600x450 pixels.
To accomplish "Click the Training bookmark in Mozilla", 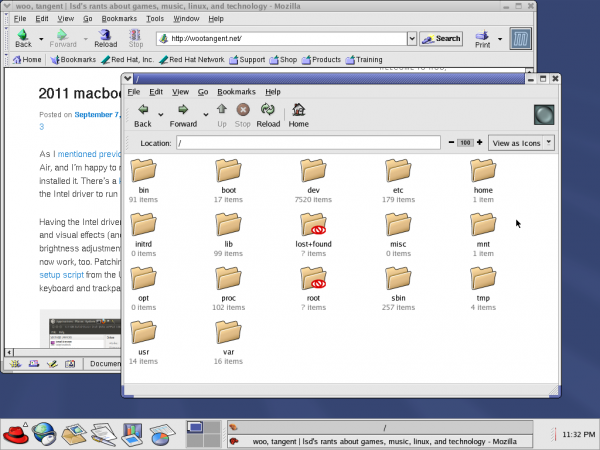I will pyautogui.click(x=364, y=60).
